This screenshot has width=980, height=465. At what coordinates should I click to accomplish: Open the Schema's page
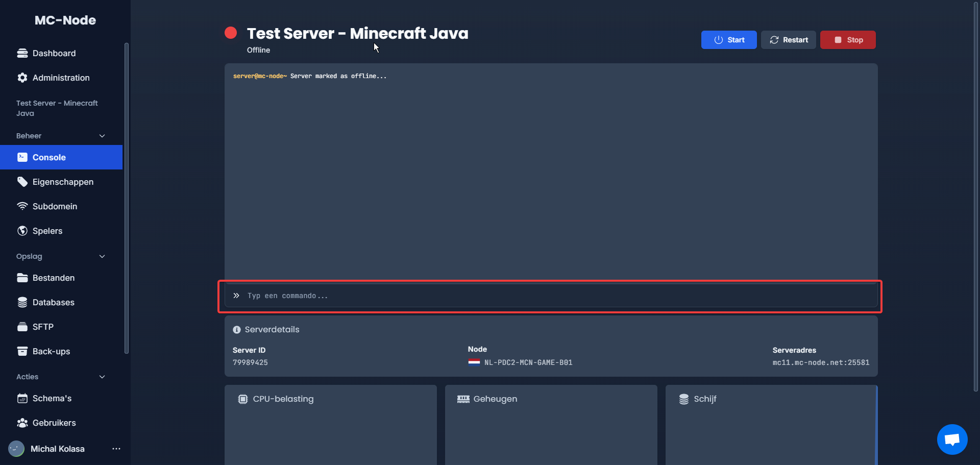[61, 398]
